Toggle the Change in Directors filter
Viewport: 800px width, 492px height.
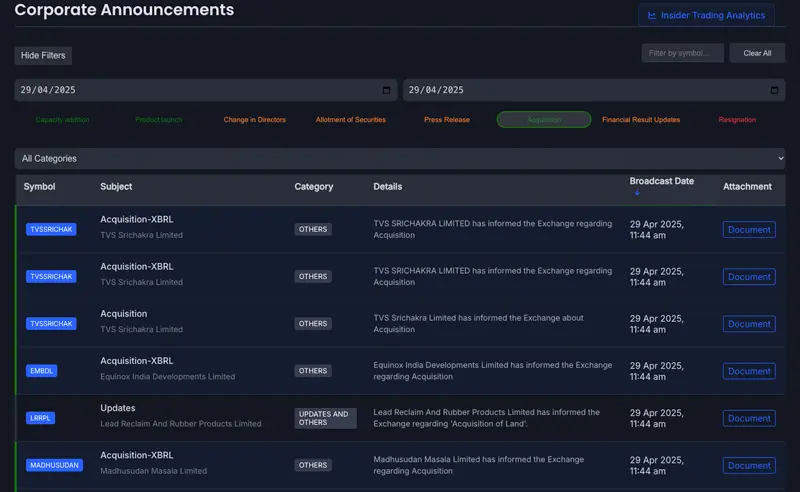[x=255, y=119]
